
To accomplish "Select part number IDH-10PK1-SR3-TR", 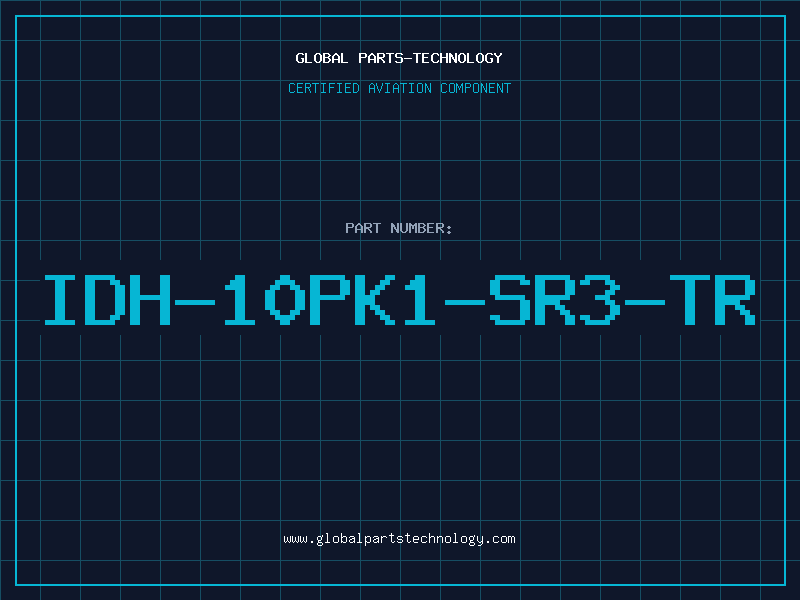I will tap(400, 300).
